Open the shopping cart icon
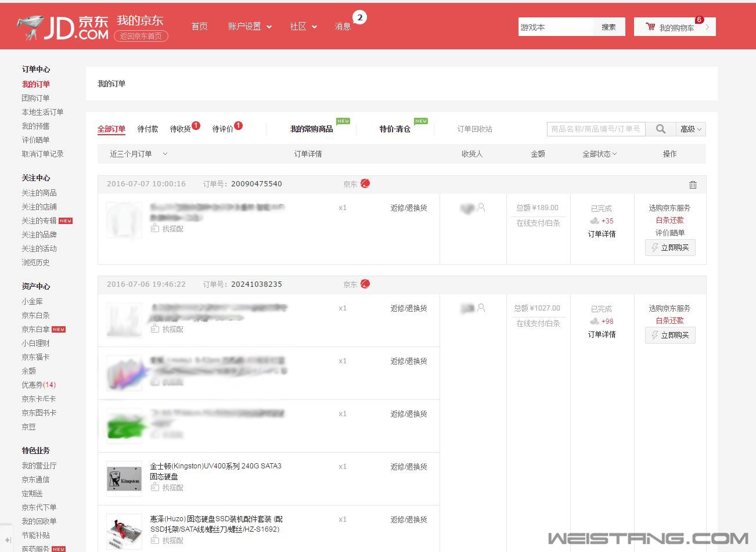The image size is (756, 552). click(650, 27)
